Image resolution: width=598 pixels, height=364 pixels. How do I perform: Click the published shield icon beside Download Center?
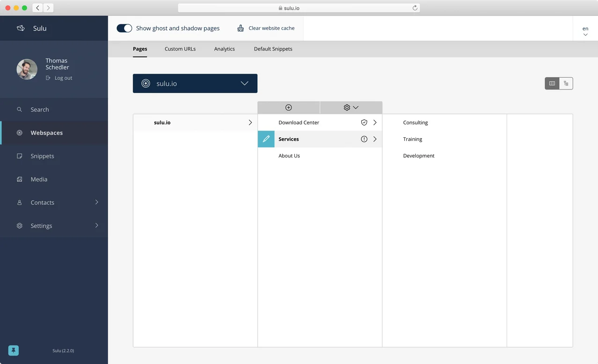click(x=364, y=122)
